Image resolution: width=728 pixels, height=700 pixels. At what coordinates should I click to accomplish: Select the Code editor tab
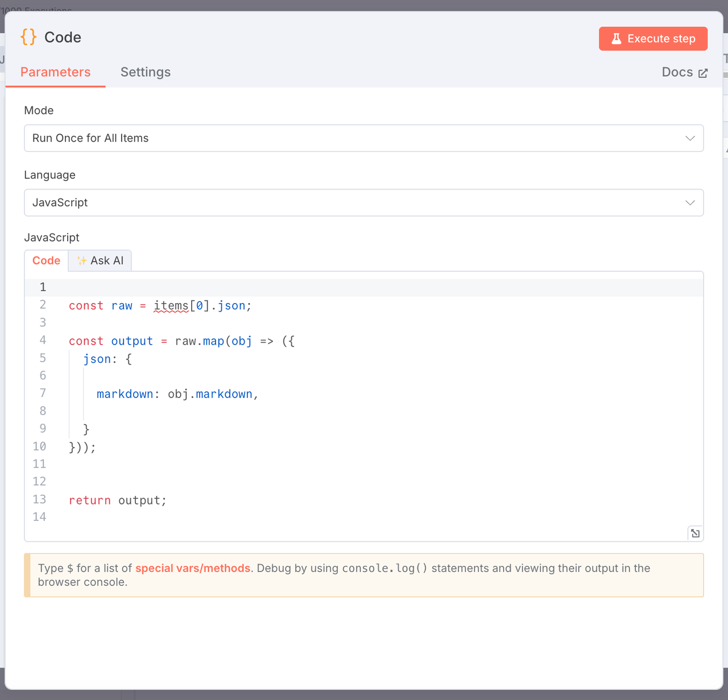pos(46,260)
